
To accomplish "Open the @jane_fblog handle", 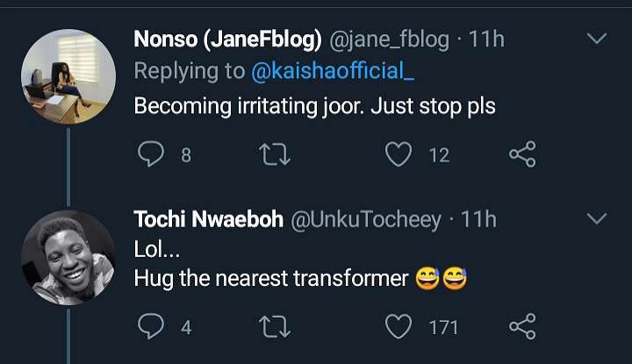I will tap(389, 39).
